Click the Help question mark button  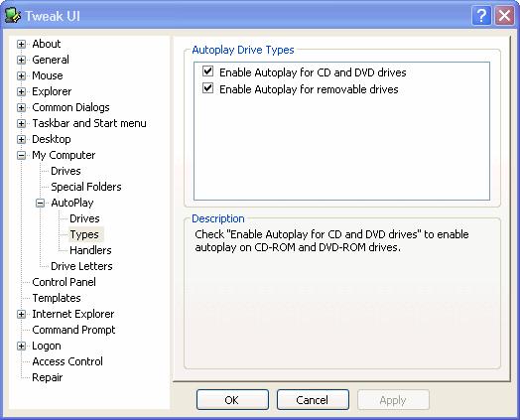(481, 16)
